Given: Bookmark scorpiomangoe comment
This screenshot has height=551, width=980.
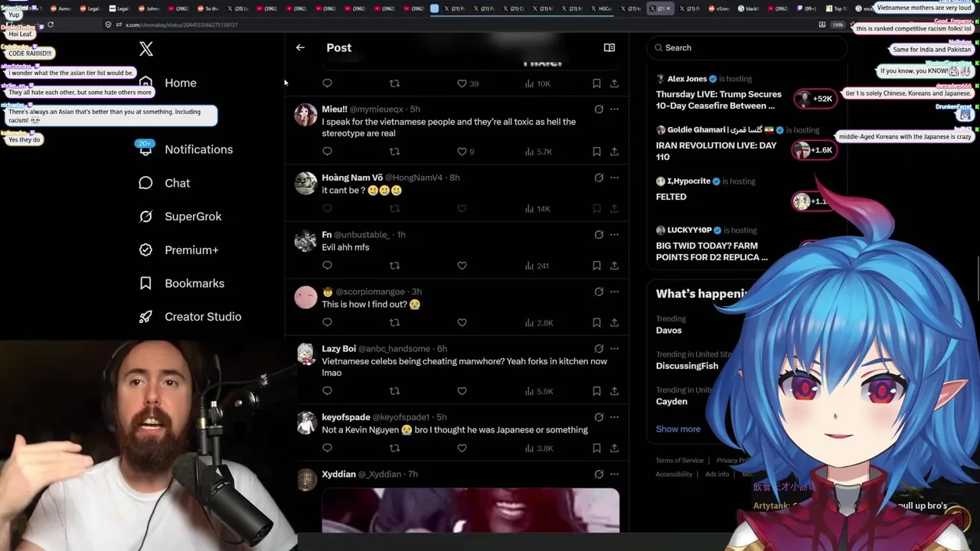Looking at the screenshot, I should pyautogui.click(x=596, y=322).
